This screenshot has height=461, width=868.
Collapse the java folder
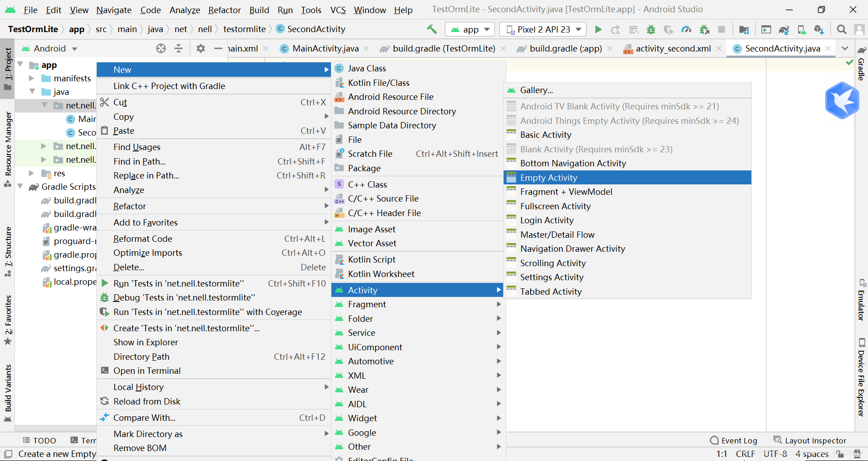[x=32, y=92]
